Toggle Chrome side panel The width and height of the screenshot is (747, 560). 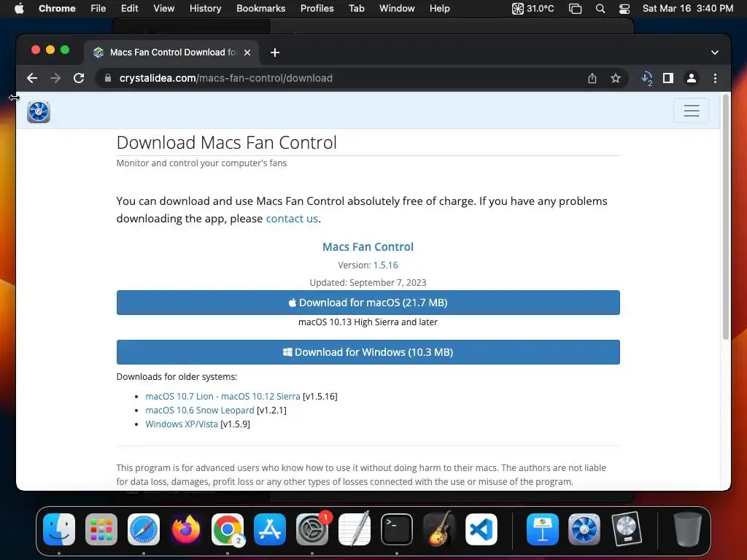(x=668, y=78)
